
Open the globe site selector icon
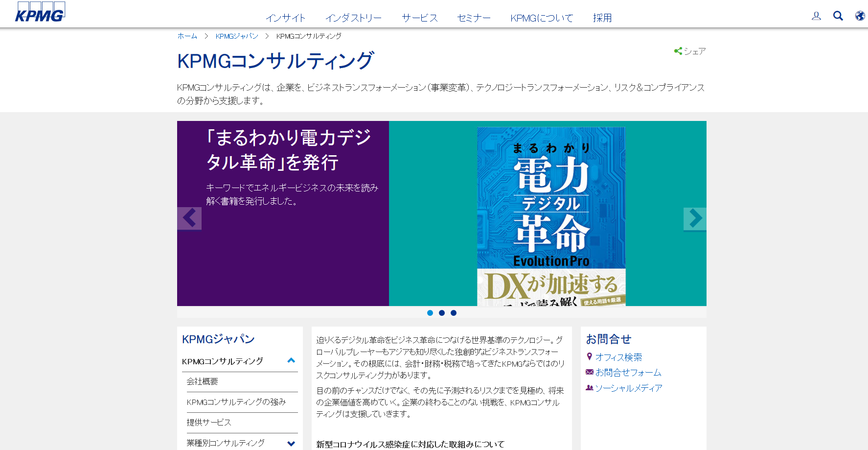[860, 16]
